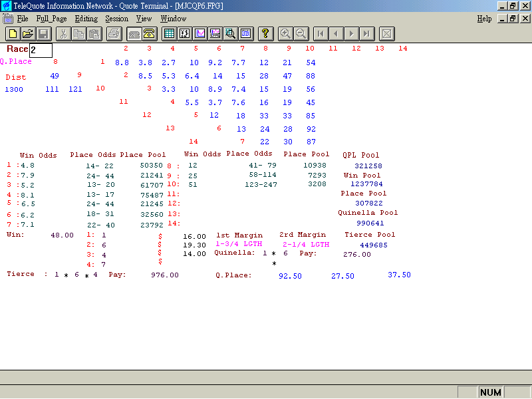
Task: Paste using the clipboard icon
Action: pos(94,34)
